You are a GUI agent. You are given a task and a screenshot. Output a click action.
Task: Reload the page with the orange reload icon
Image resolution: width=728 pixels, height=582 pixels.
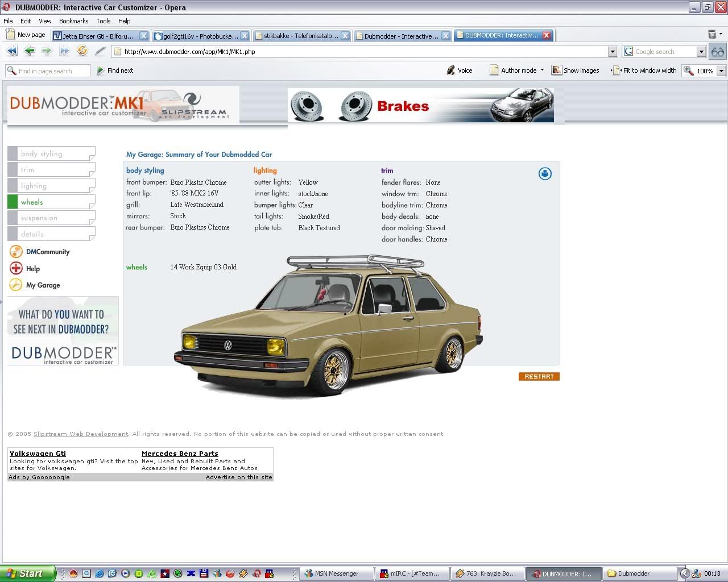point(82,51)
